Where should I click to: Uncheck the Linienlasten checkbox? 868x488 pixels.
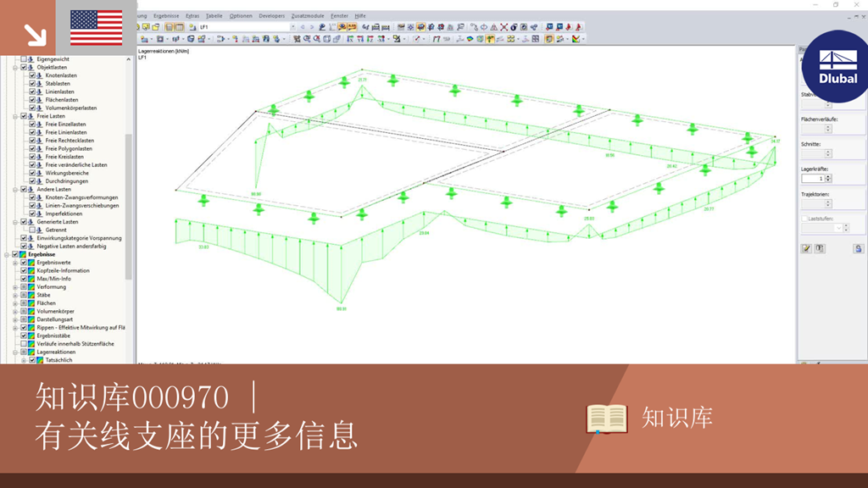point(32,91)
